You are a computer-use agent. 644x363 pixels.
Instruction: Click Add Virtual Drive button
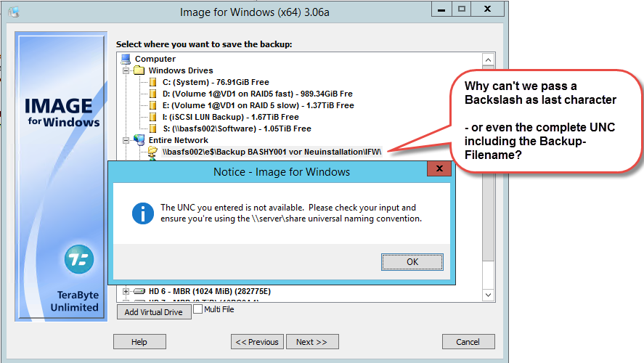[x=154, y=312]
